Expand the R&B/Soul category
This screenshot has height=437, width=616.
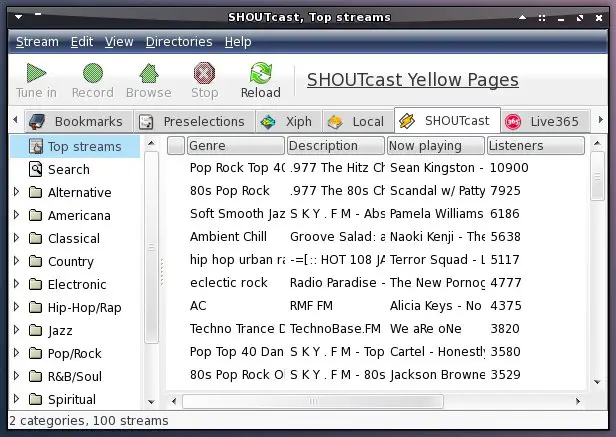[16, 376]
